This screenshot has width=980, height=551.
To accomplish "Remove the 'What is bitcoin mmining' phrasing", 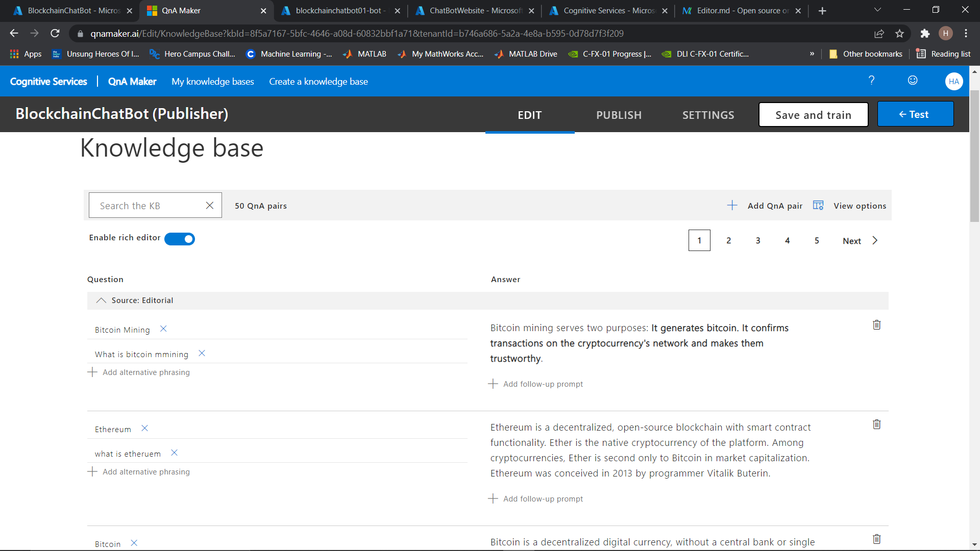I will 202,354.
